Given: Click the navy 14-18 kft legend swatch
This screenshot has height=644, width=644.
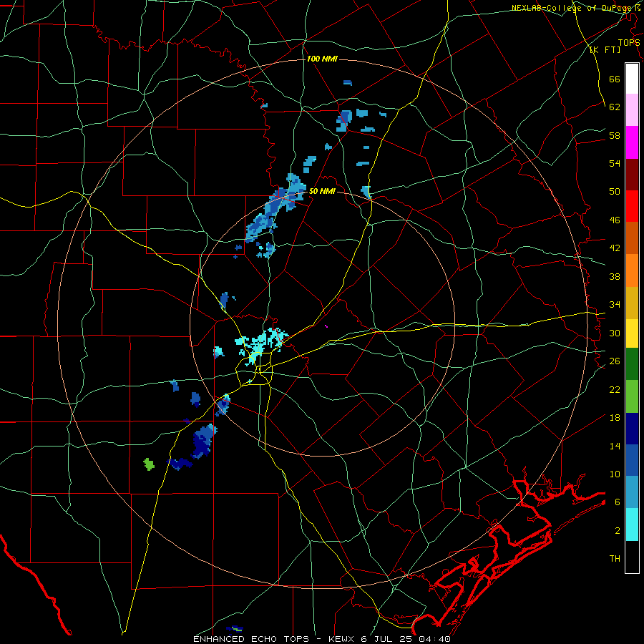Looking at the screenshot, I should coord(632,429).
